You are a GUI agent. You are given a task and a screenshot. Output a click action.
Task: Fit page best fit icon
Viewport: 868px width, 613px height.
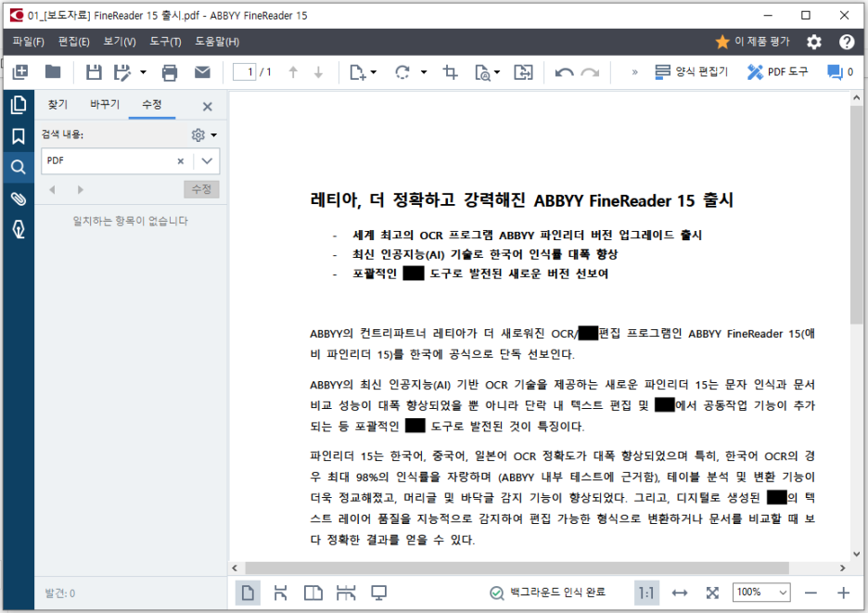712,594
